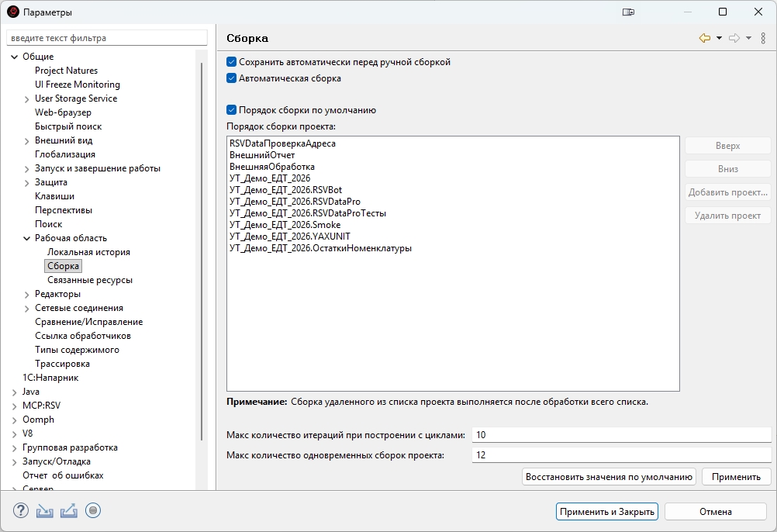Expand the 'Внешний вид' node
Image resolution: width=777 pixels, height=532 pixels.
click(27, 141)
